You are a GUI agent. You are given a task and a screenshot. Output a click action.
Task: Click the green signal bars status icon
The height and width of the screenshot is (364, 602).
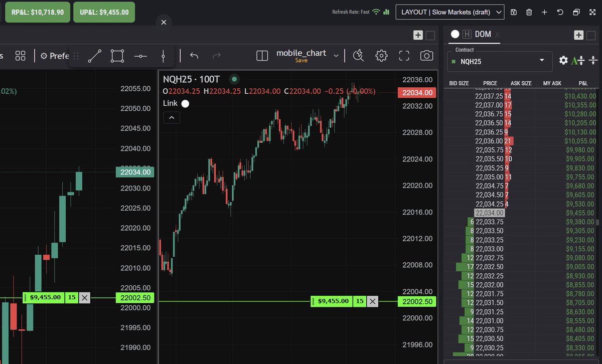coord(386,12)
